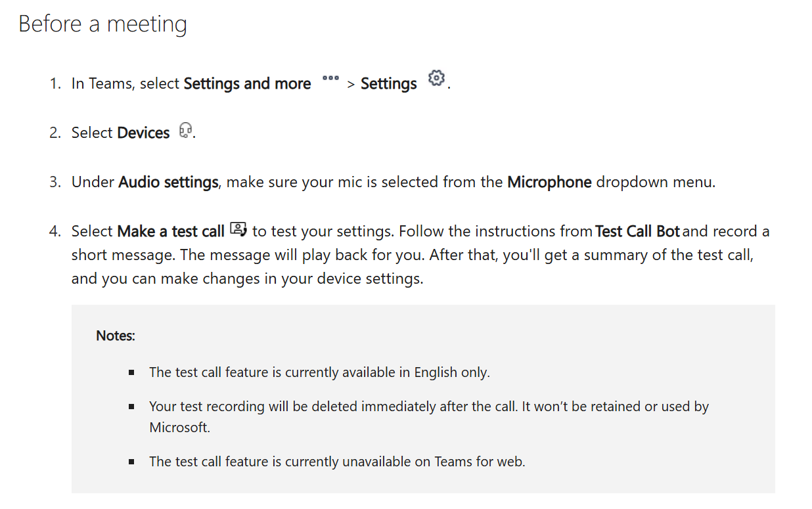Click the bold 'Audio settings' text
Image resolution: width=812 pixels, height=509 pixels.
click(x=168, y=182)
